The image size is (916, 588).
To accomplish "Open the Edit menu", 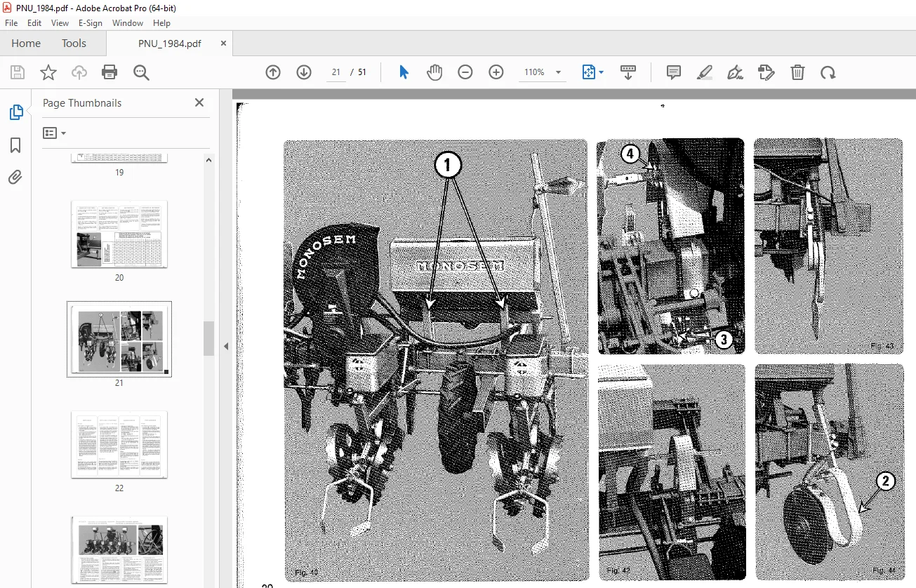I will (x=34, y=23).
